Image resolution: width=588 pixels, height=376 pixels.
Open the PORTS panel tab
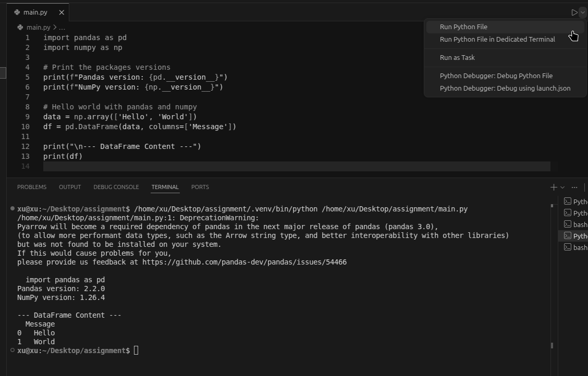tap(200, 187)
